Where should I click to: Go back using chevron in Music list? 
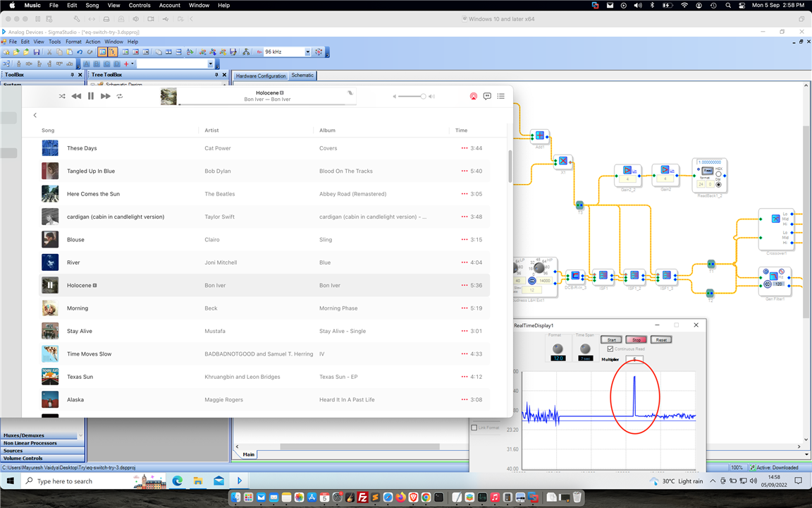click(35, 115)
